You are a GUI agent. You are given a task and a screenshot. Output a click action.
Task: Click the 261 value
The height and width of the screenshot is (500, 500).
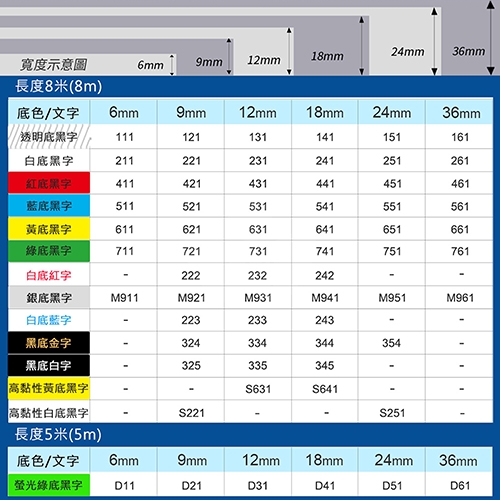pyautogui.click(x=460, y=161)
